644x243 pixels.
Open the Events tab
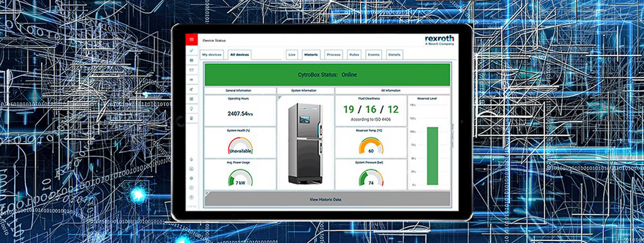tap(374, 55)
